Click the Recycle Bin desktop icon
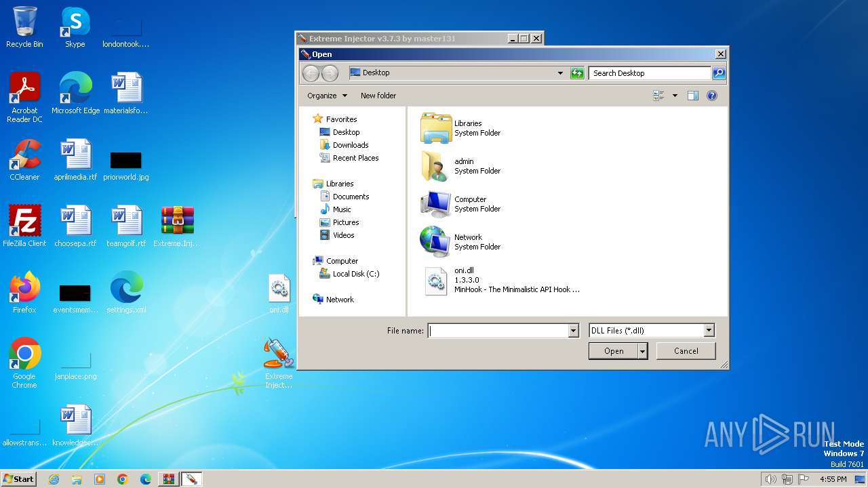The height and width of the screenshot is (488, 868). click(24, 27)
